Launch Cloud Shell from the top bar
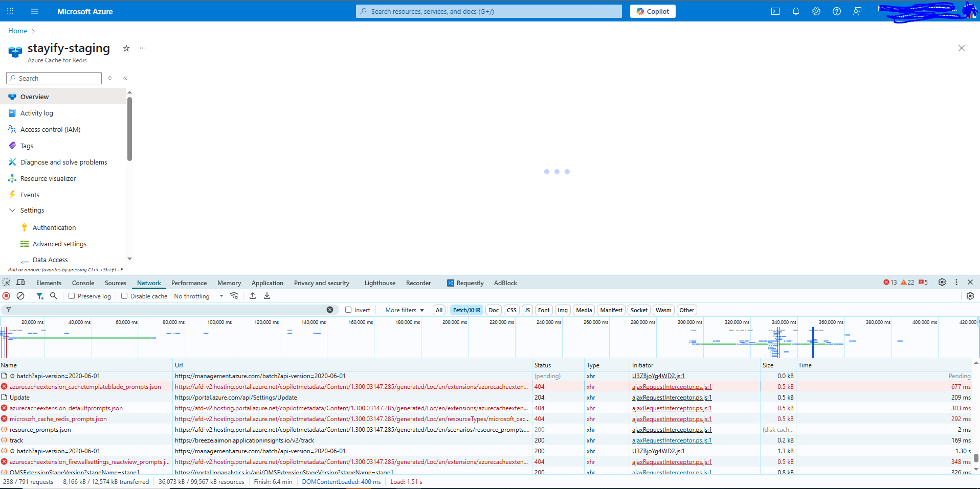Viewport: 980px width, 489px height. [x=775, y=11]
